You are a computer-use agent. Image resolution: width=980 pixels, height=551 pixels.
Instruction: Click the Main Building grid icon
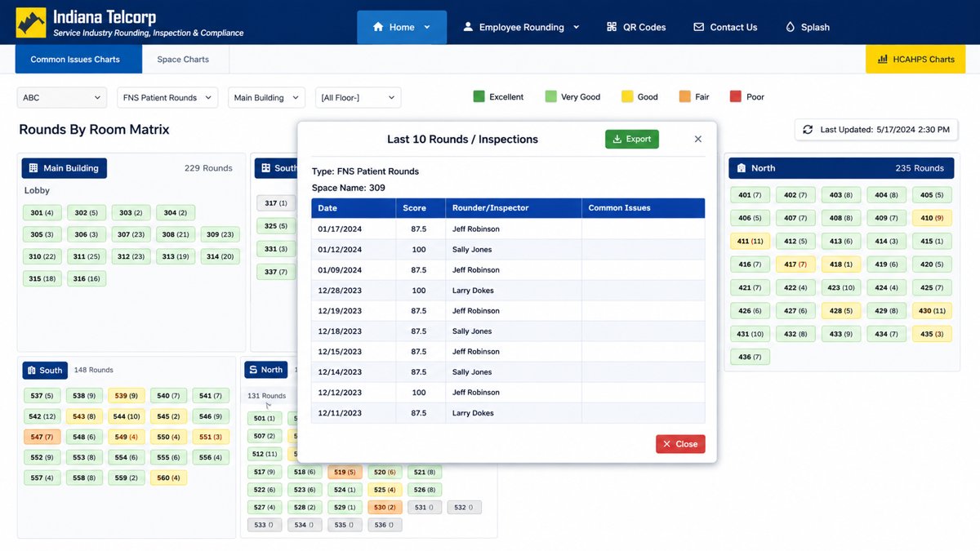tap(33, 168)
